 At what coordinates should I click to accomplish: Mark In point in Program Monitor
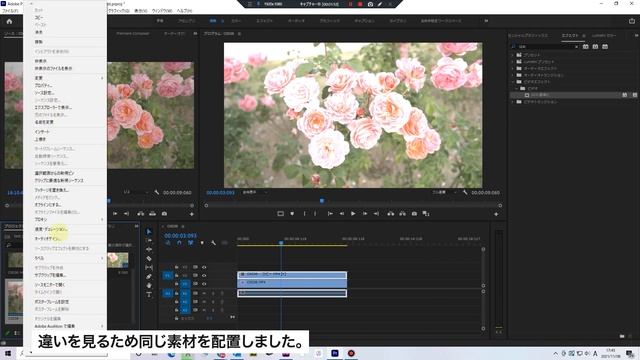click(x=304, y=213)
